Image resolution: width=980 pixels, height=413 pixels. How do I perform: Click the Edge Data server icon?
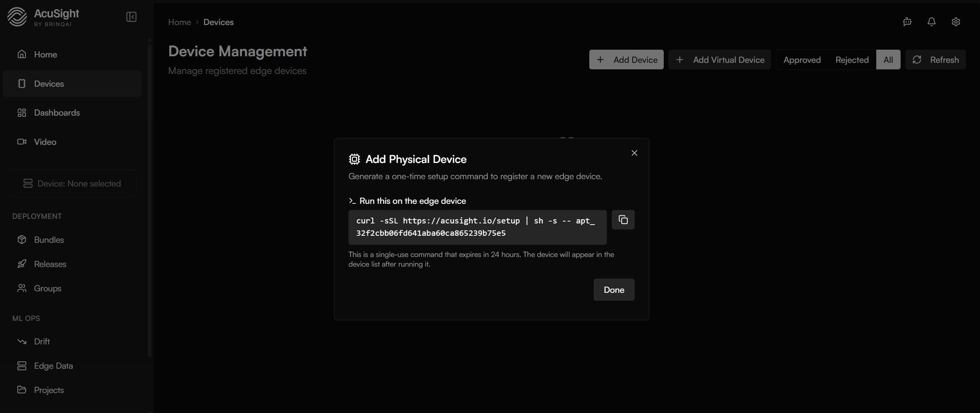(22, 366)
